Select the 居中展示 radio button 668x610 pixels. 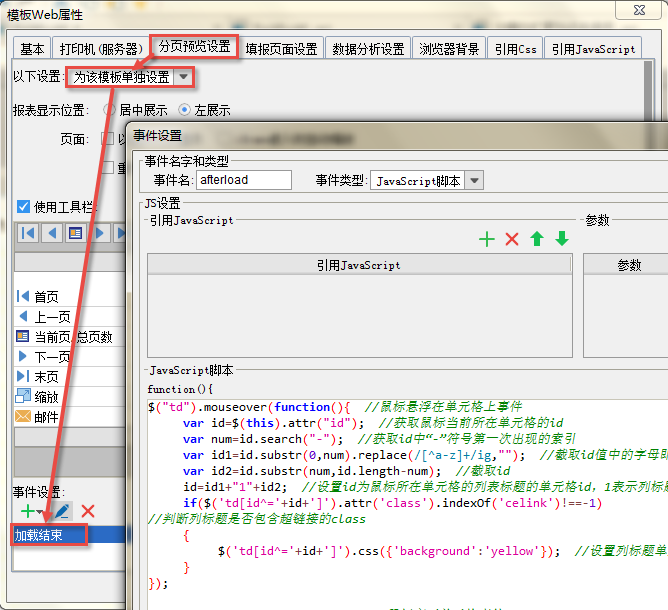[109, 110]
